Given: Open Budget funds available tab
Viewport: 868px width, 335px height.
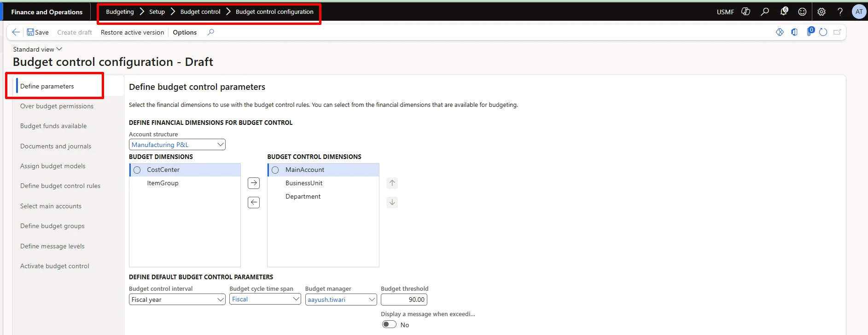Looking at the screenshot, I should 53,126.
